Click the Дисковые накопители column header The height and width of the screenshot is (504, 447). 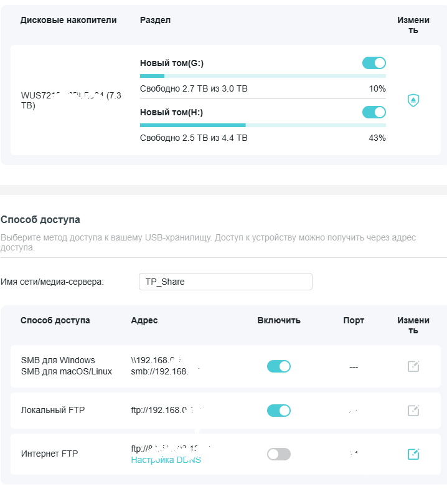[68, 20]
